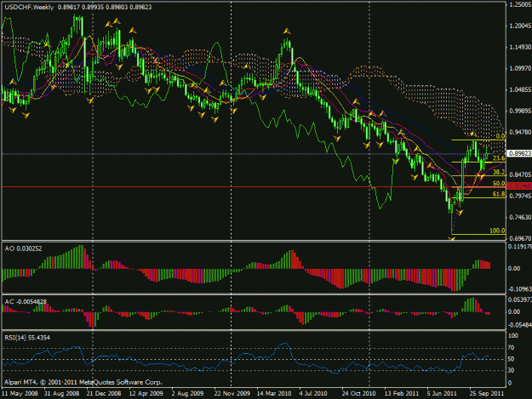This screenshot has height=399, width=532.
Task: Click the 1.09970 price scale value
Action: coord(520,68)
